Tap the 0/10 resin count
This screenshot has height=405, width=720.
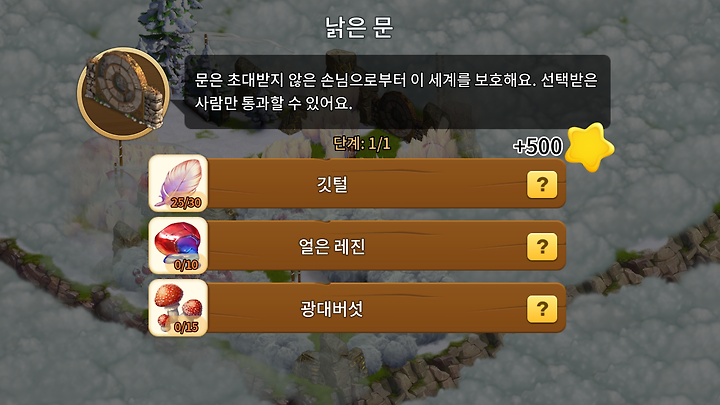coord(186,265)
